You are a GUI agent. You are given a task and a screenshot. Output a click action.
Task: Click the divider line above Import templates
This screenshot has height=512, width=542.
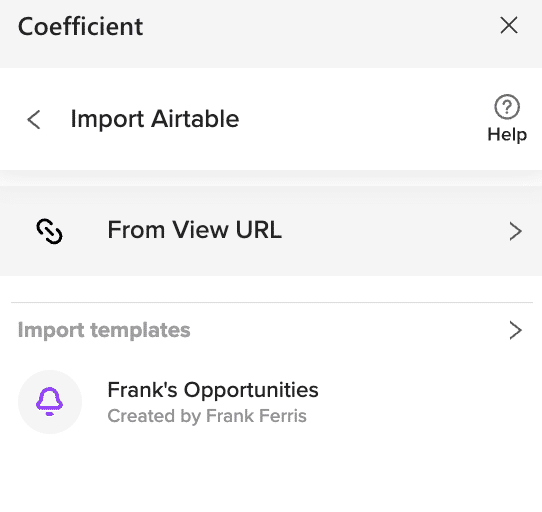tap(272, 302)
